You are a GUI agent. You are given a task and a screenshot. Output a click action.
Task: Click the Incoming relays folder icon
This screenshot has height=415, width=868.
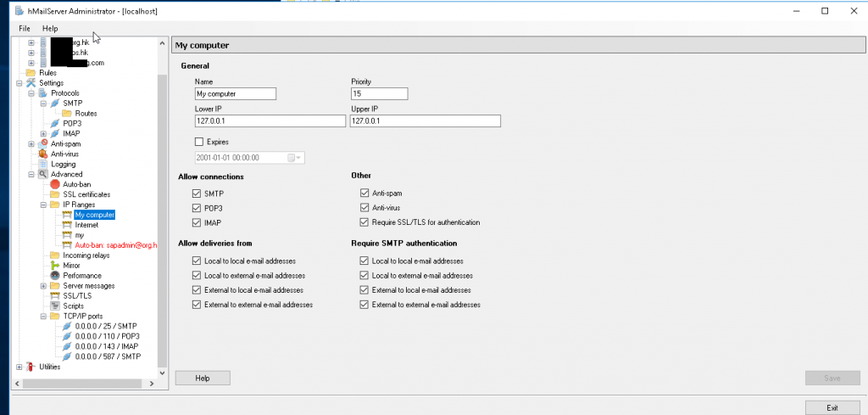click(x=55, y=255)
